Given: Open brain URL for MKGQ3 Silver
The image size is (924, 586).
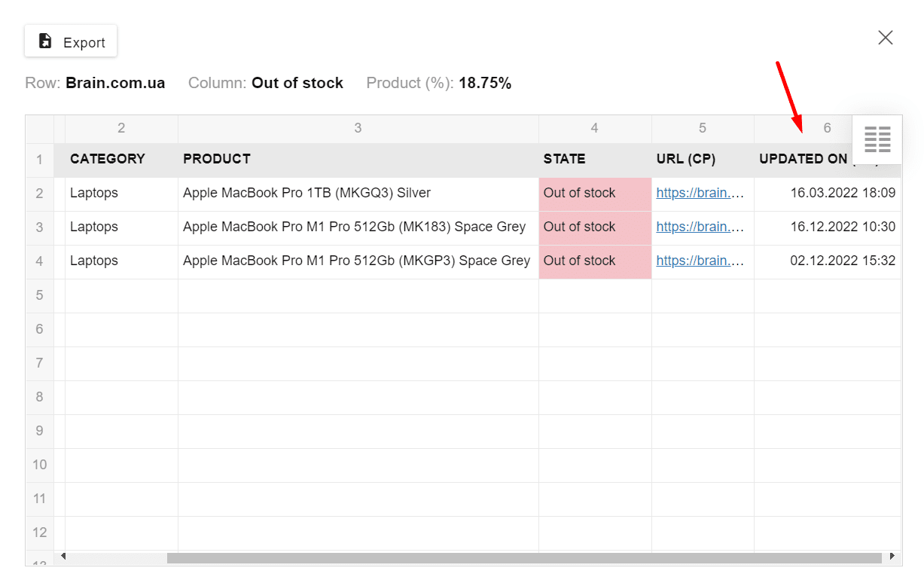Looking at the screenshot, I should (x=700, y=193).
